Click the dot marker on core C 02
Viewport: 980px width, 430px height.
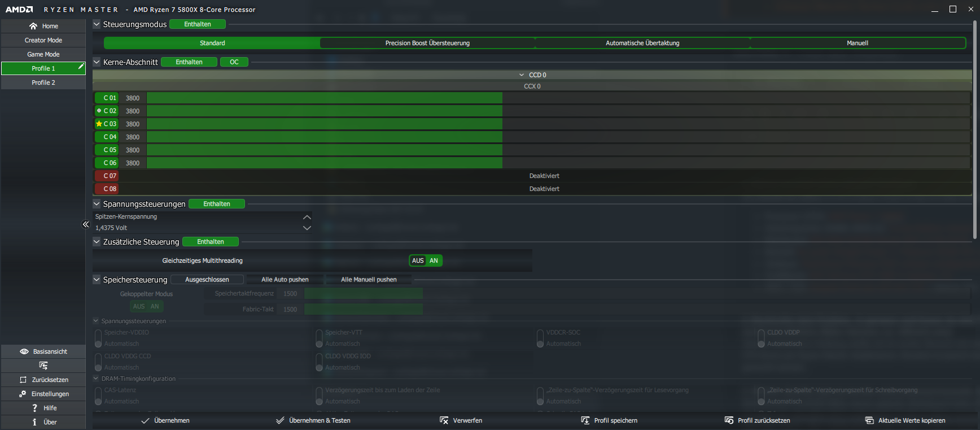click(99, 111)
